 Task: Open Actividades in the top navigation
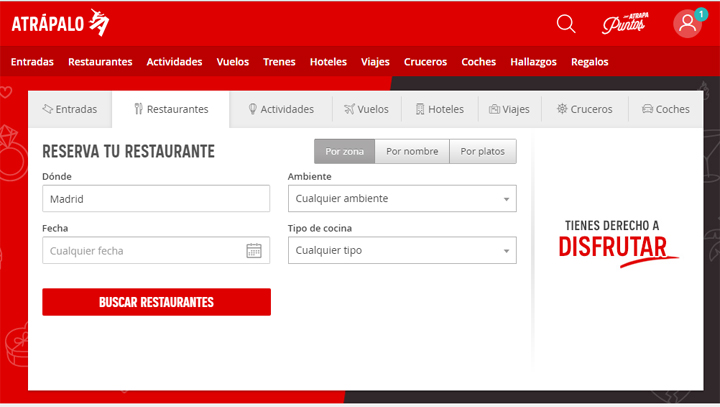174,62
